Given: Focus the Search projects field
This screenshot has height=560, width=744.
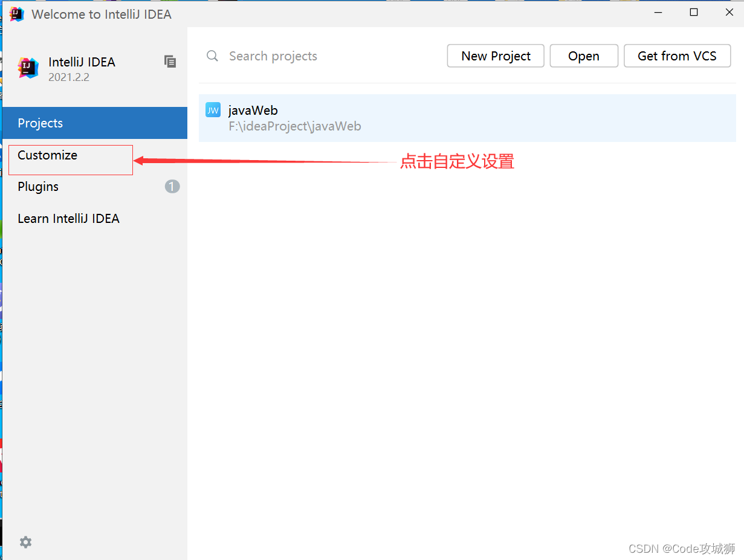Looking at the screenshot, I should (x=320, y=56).
